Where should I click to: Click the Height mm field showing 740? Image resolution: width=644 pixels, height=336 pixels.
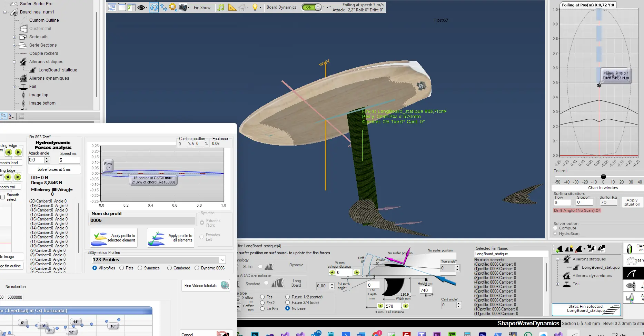426,290
